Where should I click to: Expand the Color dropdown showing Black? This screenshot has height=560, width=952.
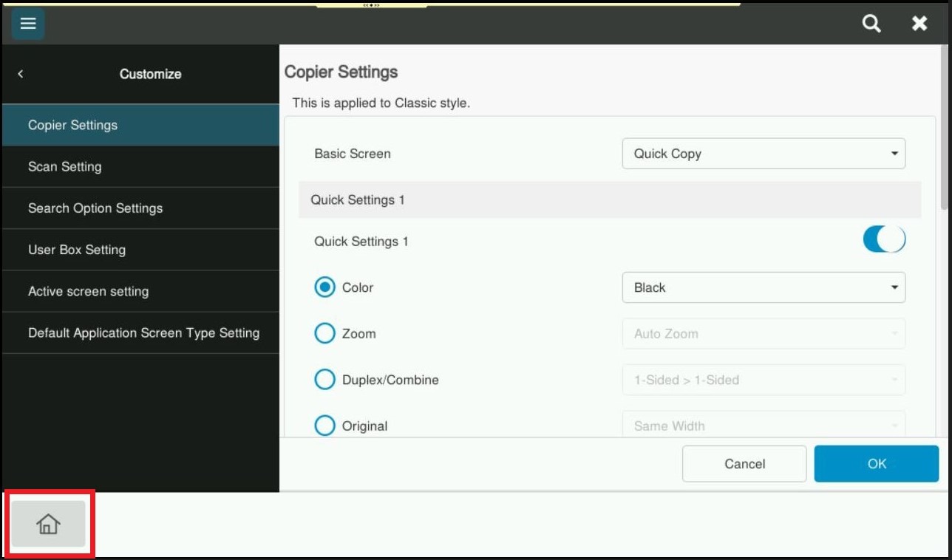point(763,287)
